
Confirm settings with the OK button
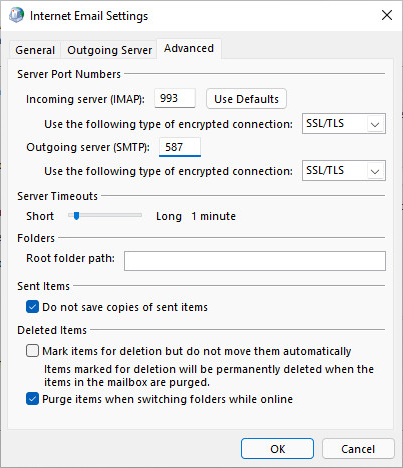click(x=277, y=449)
